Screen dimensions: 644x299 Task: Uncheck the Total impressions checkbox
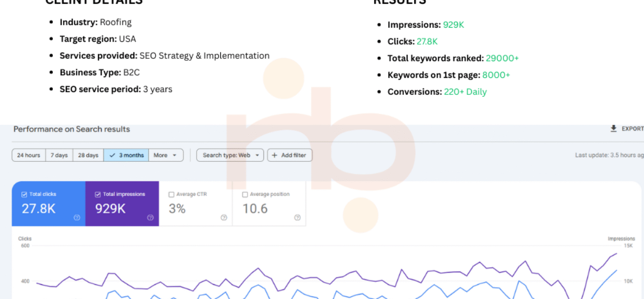click(x=98, y=195)
